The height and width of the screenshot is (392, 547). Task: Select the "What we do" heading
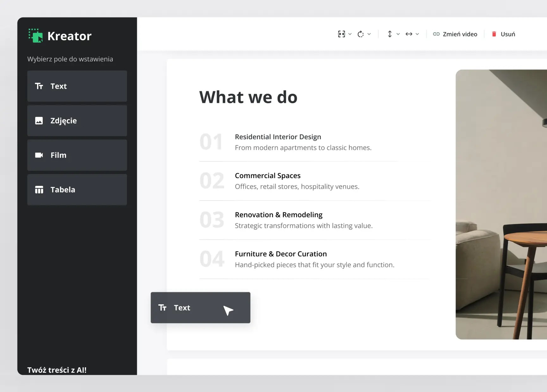(248, 97)
